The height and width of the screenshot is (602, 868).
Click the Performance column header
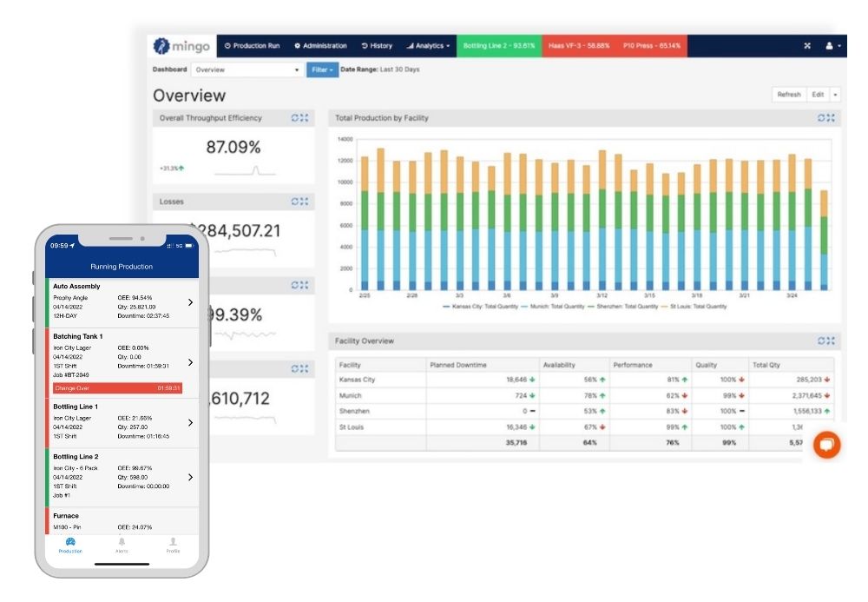650,364
